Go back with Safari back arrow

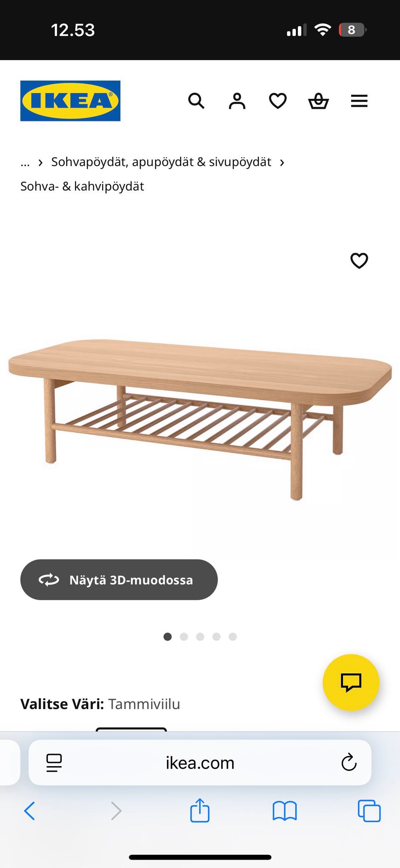point(30,811)
